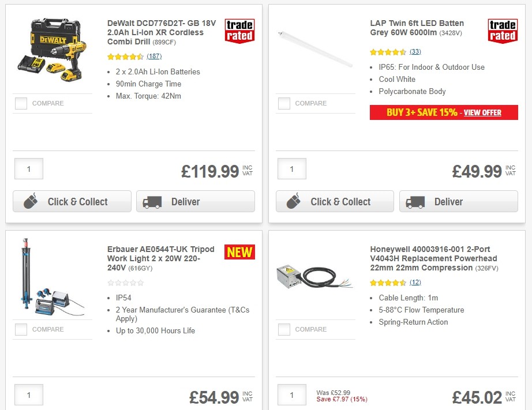
Task: Tick COMPARE for LAP Twin LED Batten
Action: [x=284, y=103]
